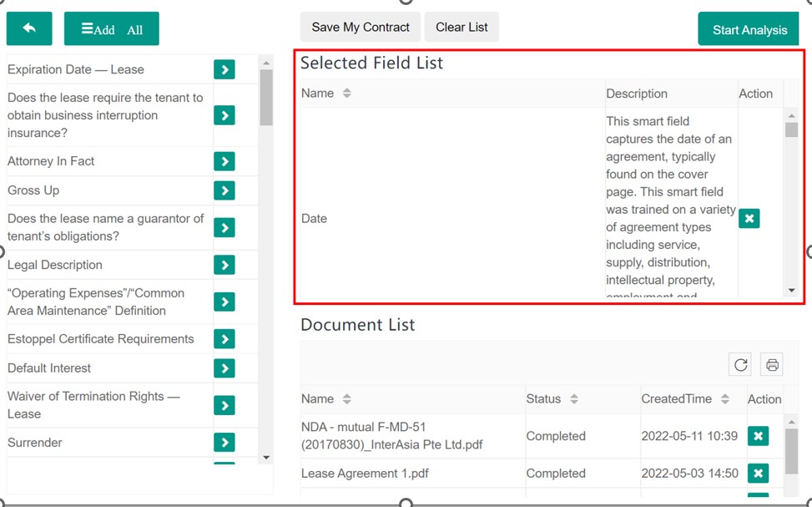The image size is (812, 507).
Task: Add the Gross Up field
Action: (224, 190)
